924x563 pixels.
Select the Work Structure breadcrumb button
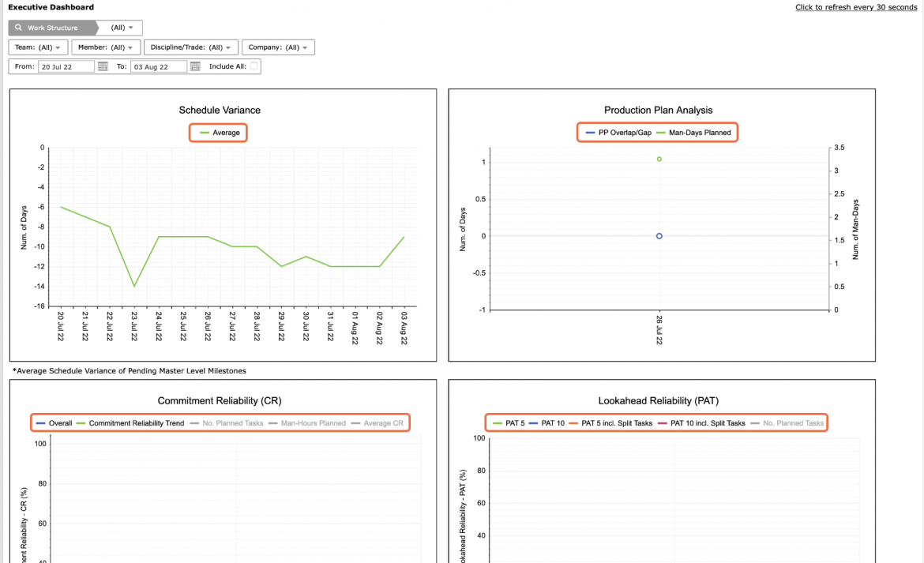click(x=52, y=28)
